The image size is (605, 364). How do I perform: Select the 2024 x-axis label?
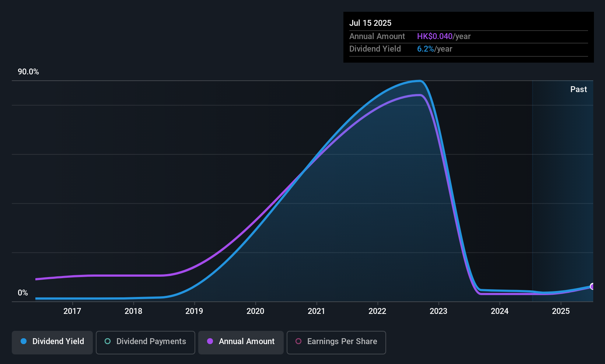point(500,311)
